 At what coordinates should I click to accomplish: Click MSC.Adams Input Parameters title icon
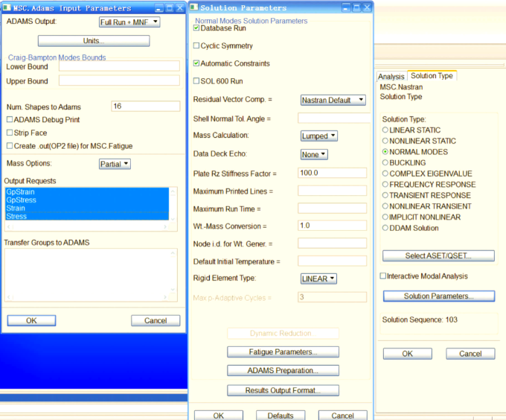(x=7, y=7)
